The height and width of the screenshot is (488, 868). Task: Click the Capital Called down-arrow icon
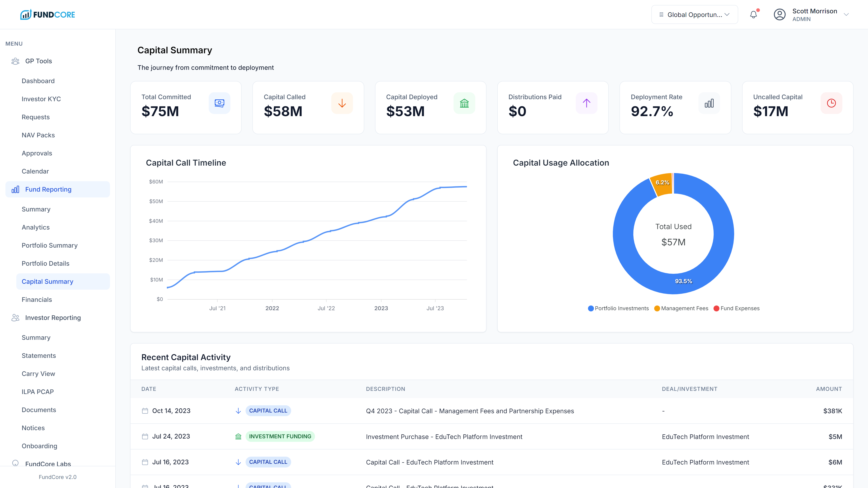[342, 103]
